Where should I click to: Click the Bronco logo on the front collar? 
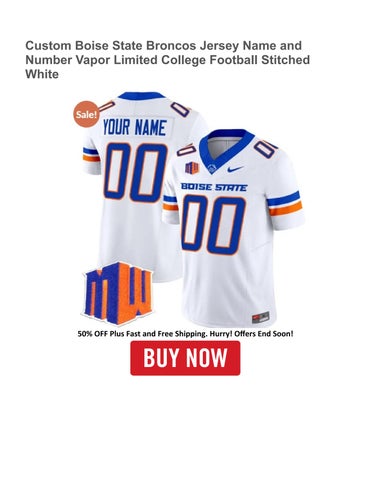click(212, 169)
